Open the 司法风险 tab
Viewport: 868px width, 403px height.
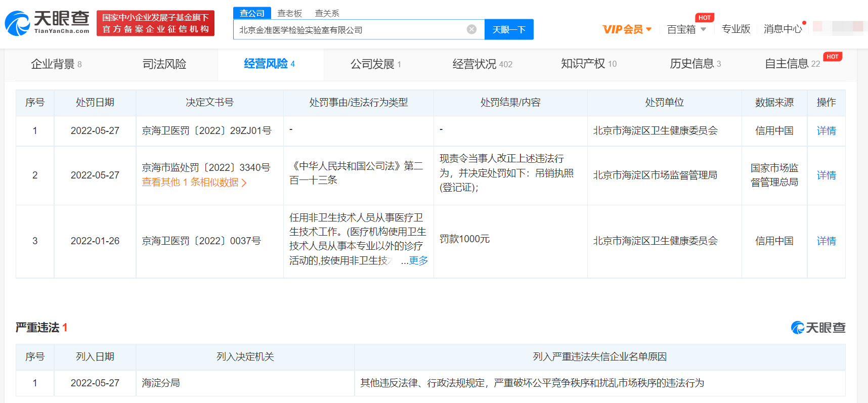(164, 64)
